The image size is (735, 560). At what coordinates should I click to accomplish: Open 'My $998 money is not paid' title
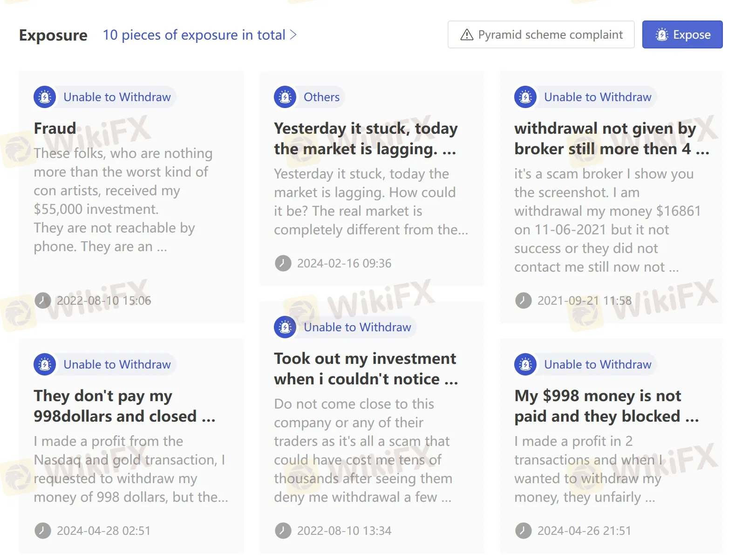point(606,406)
